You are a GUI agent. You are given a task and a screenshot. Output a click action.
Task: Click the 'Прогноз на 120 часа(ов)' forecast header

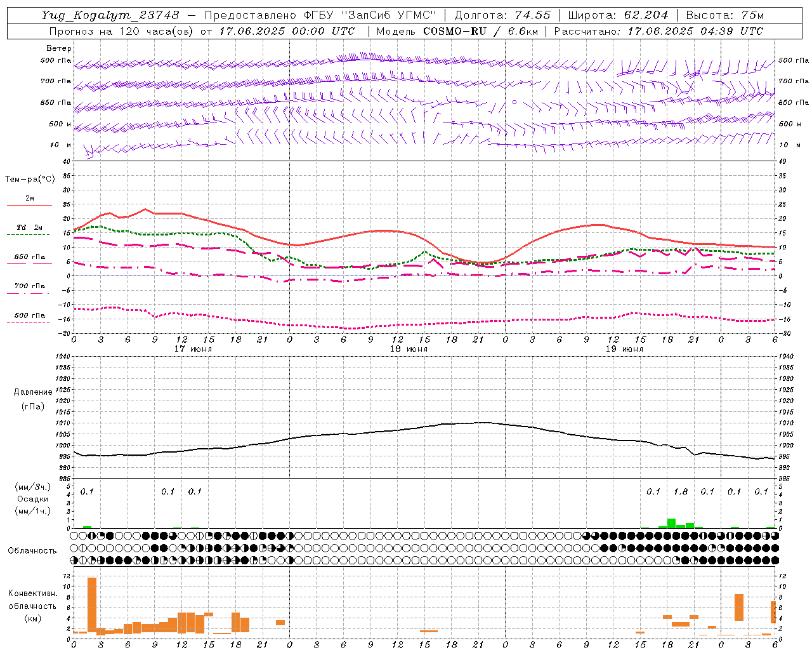click(122, 31)
